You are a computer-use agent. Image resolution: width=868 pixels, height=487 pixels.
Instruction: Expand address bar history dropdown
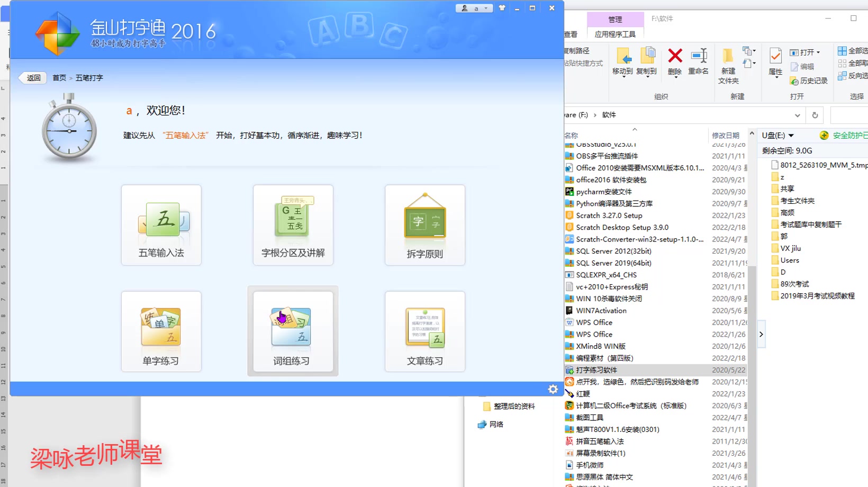[797, 115]
